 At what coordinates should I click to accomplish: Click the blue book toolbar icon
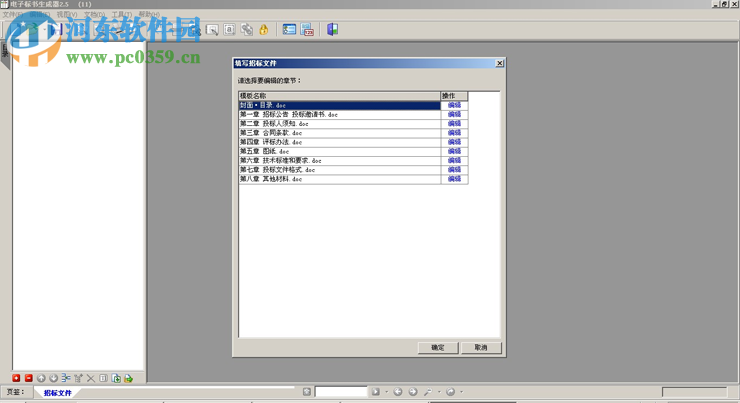(332, 30)
